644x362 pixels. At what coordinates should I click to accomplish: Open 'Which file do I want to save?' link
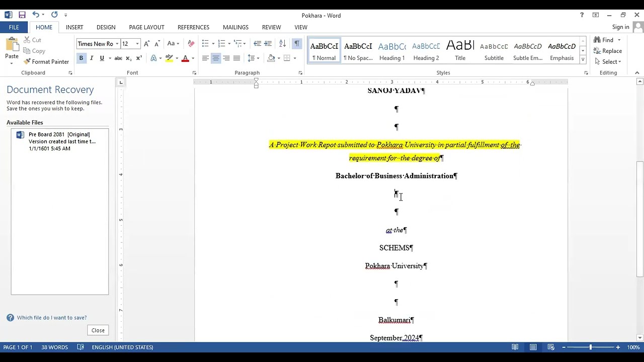(x=52, y=318)
